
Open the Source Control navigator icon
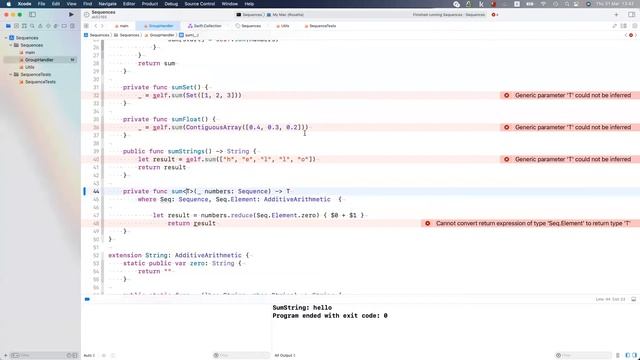coord(16,26)
